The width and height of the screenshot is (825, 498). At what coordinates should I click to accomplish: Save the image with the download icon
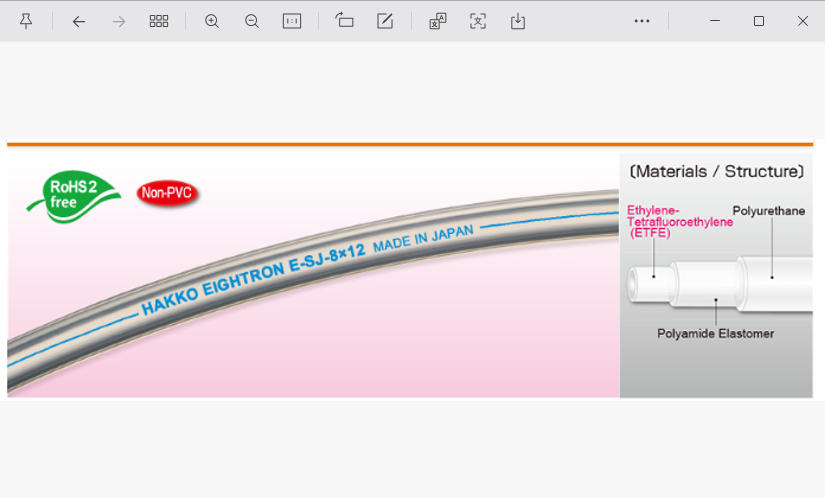[x=518, y=21]
